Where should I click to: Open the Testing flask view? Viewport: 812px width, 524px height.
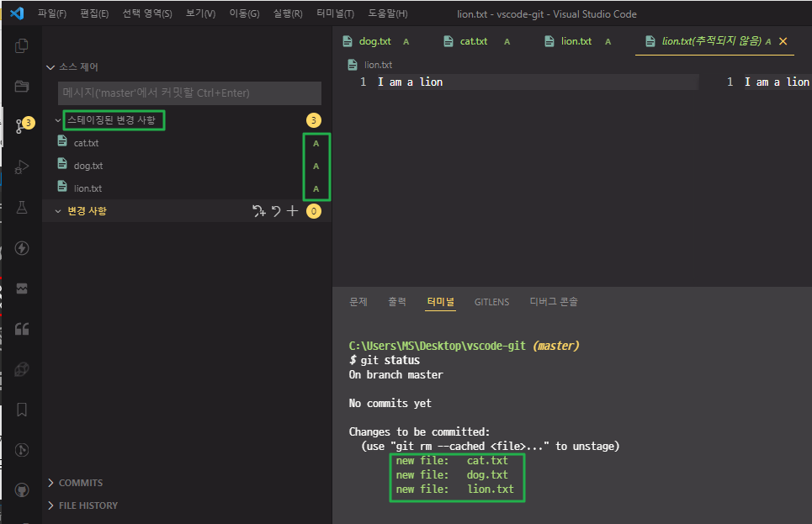click(21, 208)
